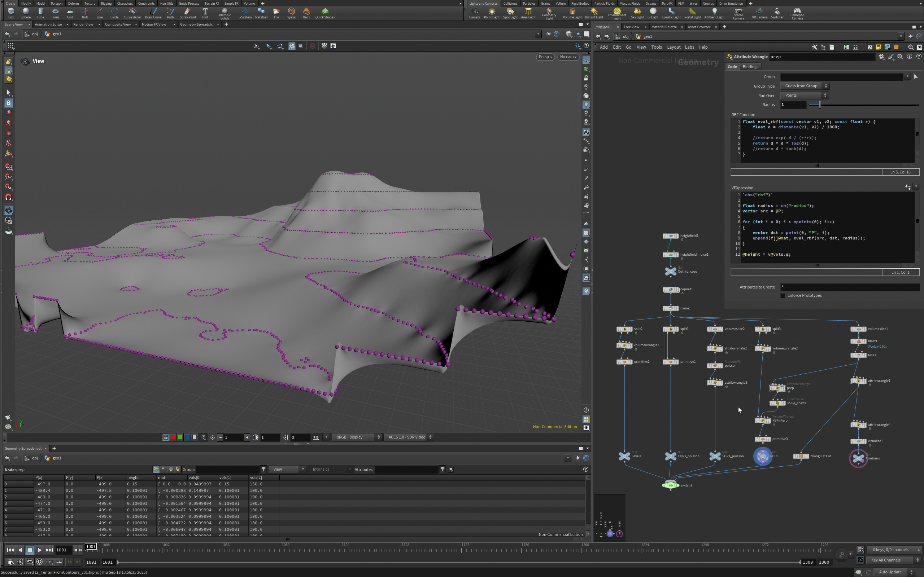The image size is (924, 577).
Task: Open the Render View tab
Action: (83, 25)
